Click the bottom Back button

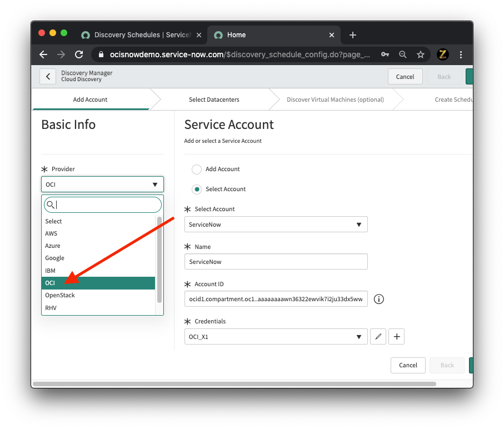pos(447,365)
